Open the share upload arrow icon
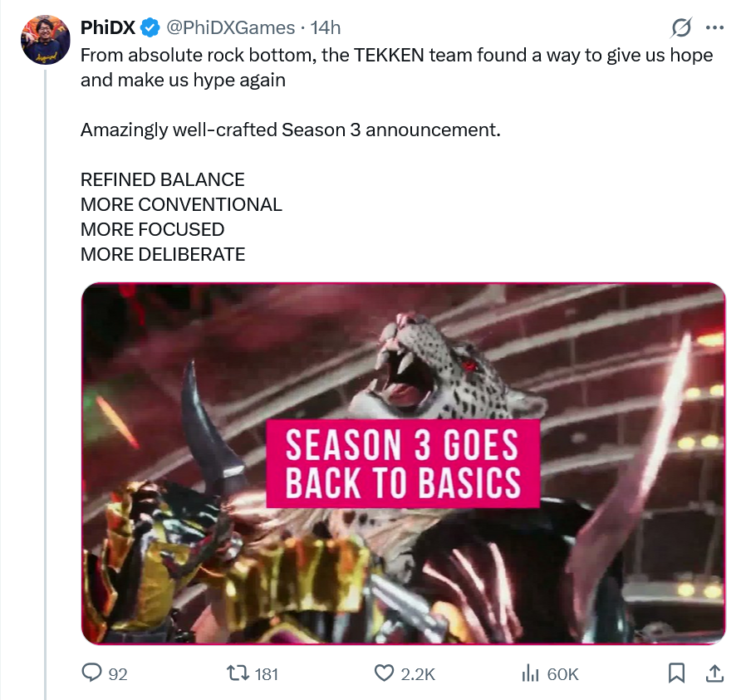The height and width of the screenshot is (700, 746). coord(714,673)
